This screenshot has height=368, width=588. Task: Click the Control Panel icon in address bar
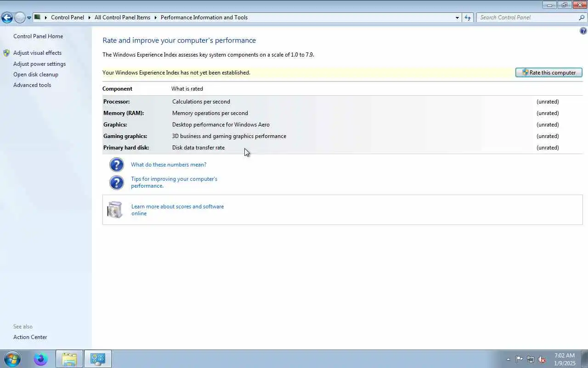click(x=38, y=17)
